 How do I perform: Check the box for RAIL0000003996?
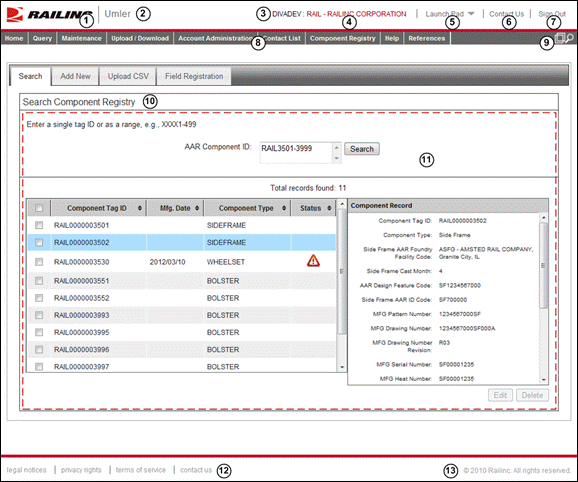click(39, 349)
